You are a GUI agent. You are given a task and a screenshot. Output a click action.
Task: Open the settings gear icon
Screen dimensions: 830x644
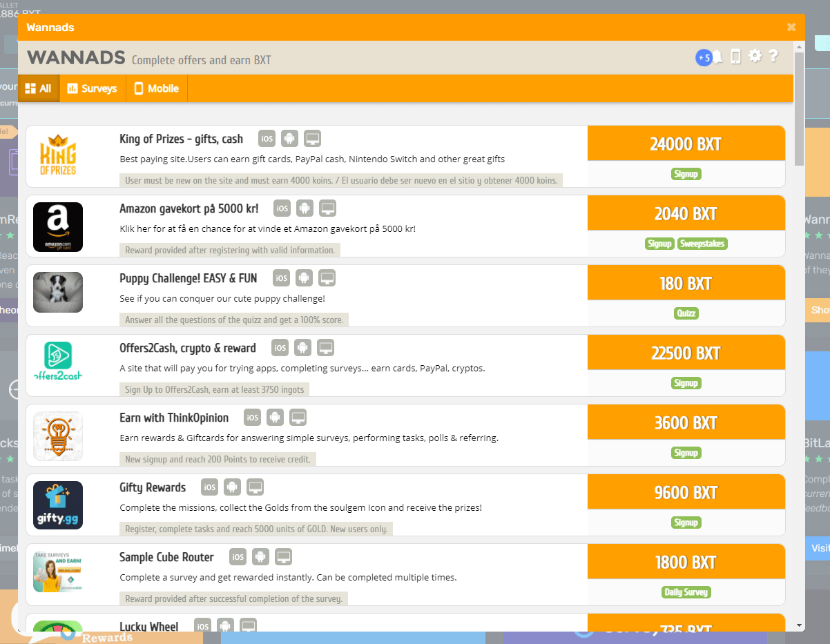755,56
